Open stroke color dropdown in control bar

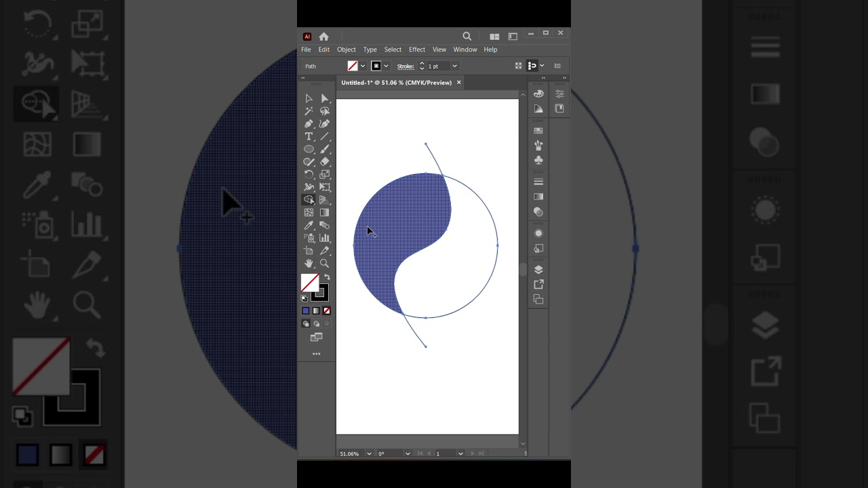[x=386, y=66]
